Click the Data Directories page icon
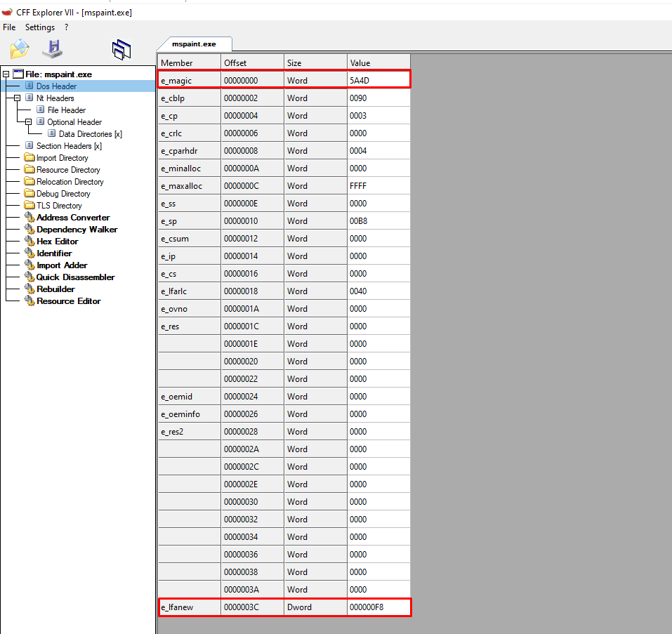Screen dimensions: 672x634 [51, 133]
